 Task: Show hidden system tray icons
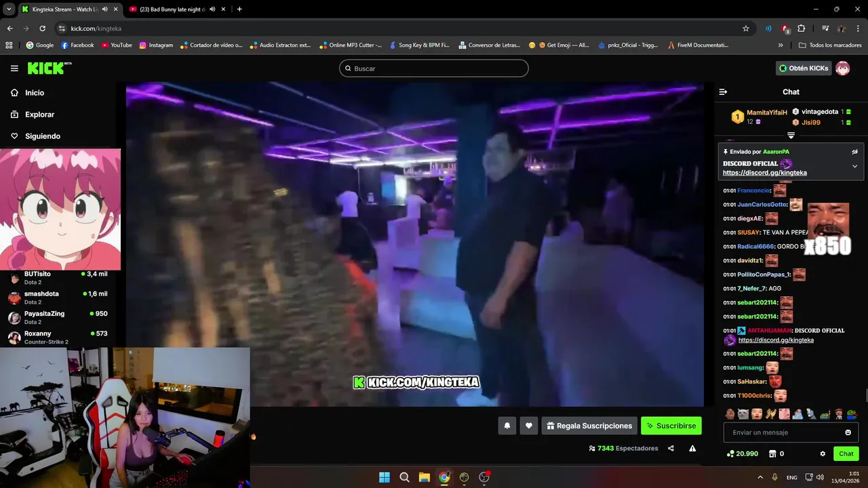759,477
